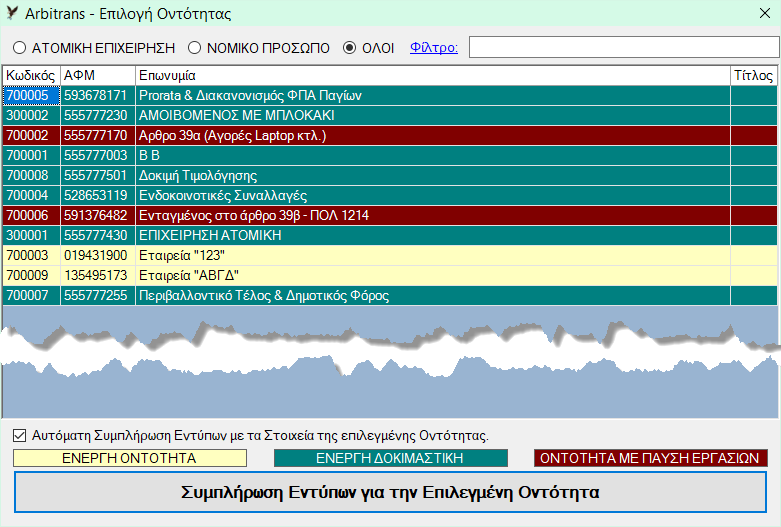The height and width of the screenshot is (527, 781).
Task: Click ΑΦΜ cell 591376482
Action: pyautogui.click(x=98, y=215)
